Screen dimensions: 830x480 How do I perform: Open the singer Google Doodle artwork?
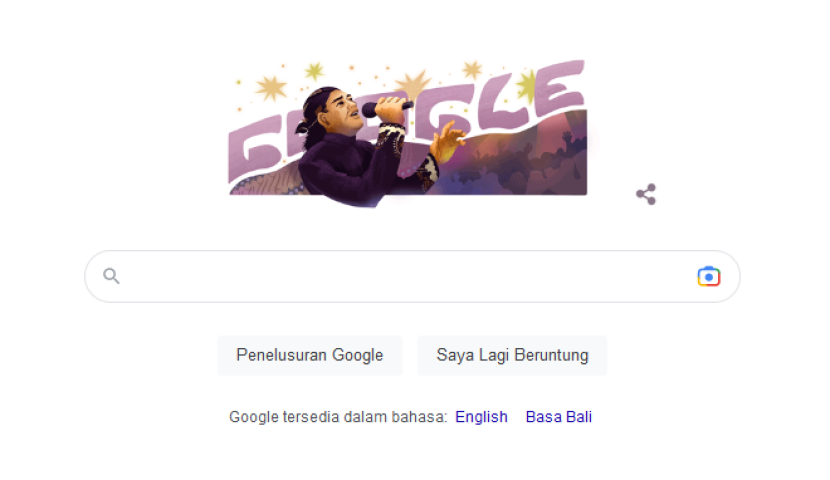[408, 132]
